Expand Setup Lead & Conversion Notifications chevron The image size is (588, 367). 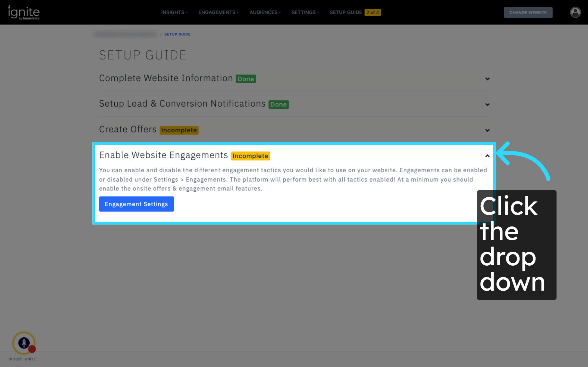[487, 104]
